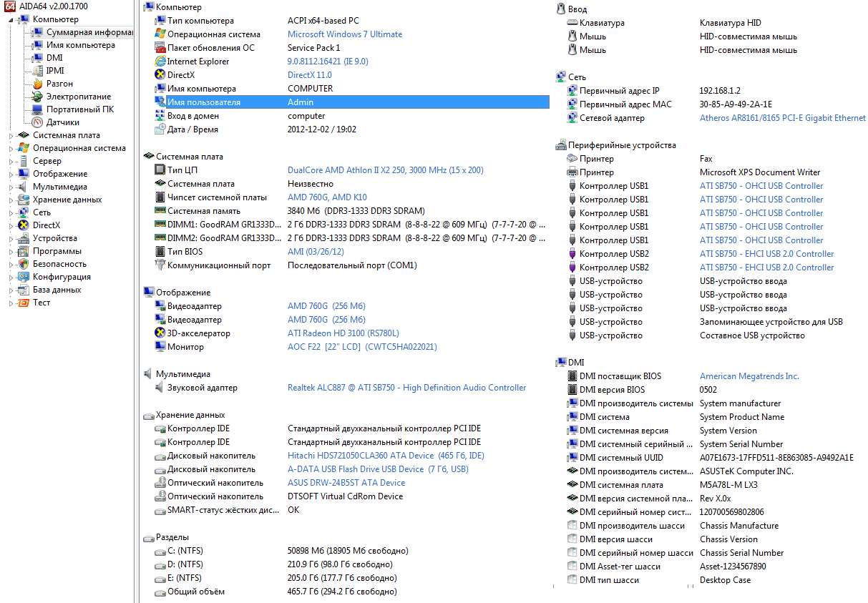Click the drive icon beside C: (NTFS)

tap(160, 551)
